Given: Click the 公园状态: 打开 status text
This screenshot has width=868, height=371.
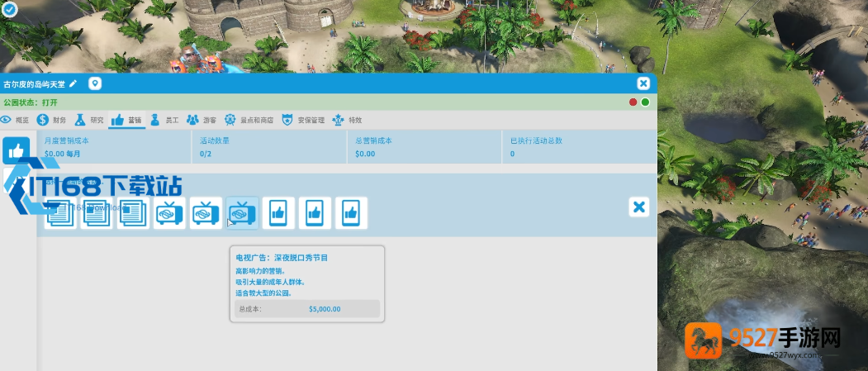Looking at the screenshot, I should click(x=31, y=102).
